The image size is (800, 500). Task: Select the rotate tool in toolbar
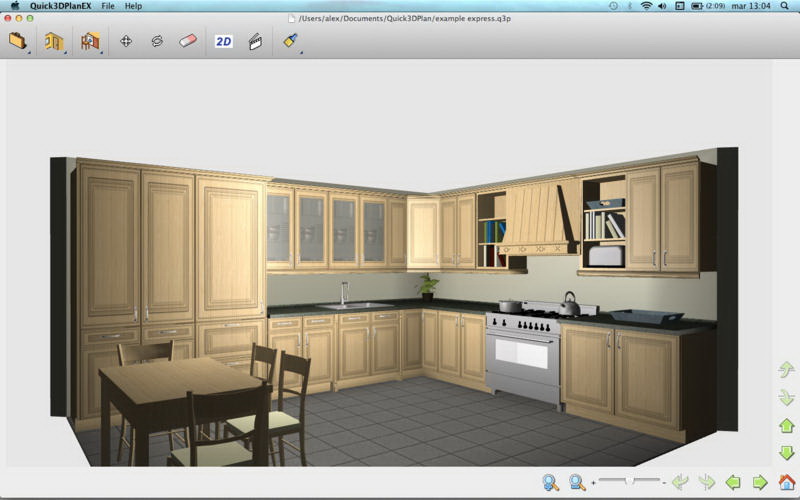pyautogui.click(x=157, y=41)
